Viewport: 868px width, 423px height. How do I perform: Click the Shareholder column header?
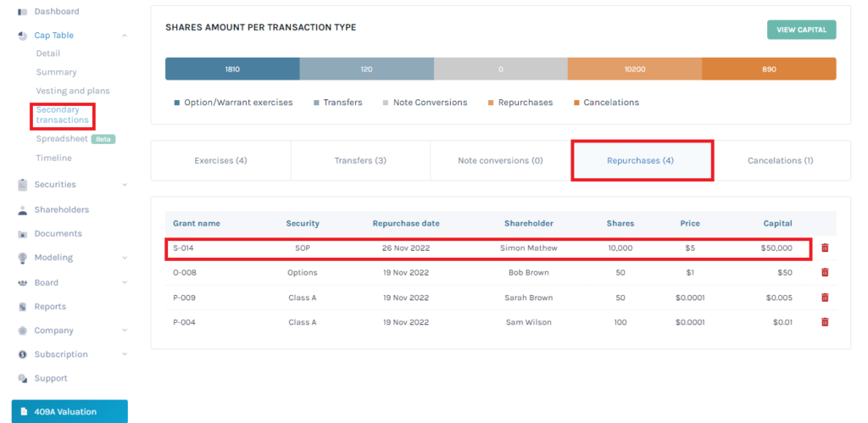[529, 224]
